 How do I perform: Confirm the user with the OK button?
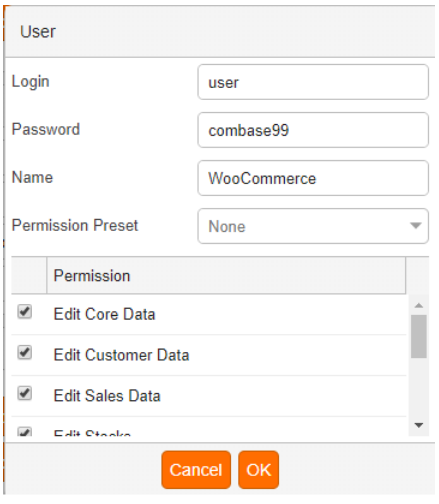pyautogui.click(x=259, y=470)
